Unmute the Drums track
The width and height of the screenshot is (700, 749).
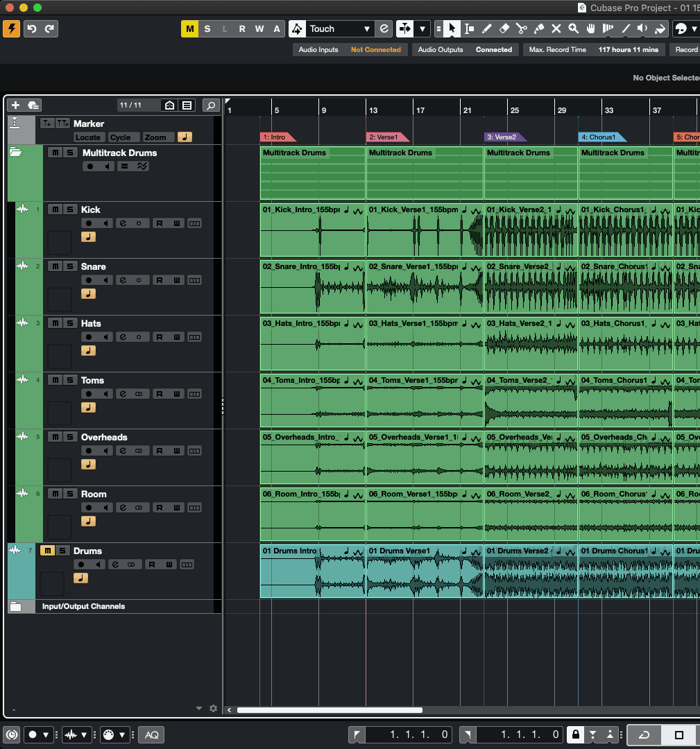click(x=47, y=551)
